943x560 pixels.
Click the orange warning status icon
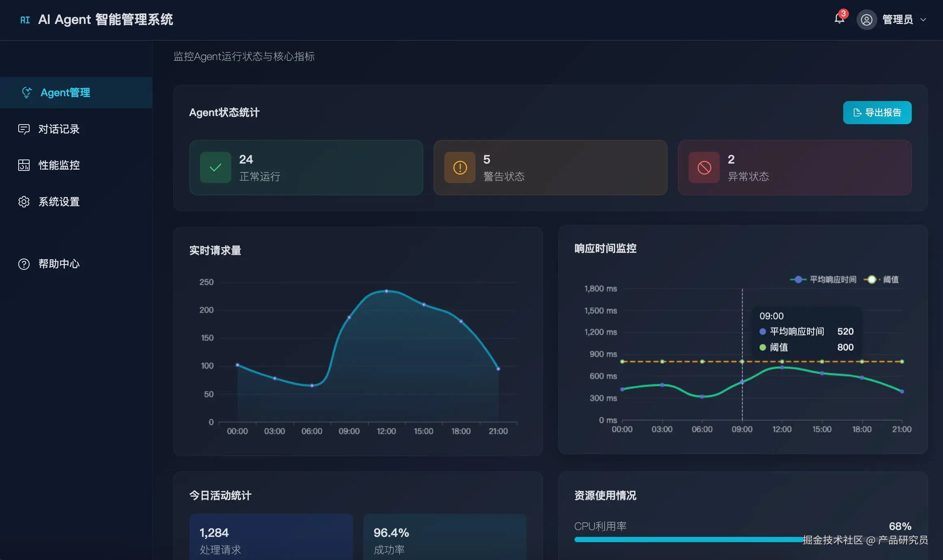click(x=460, y=168)
